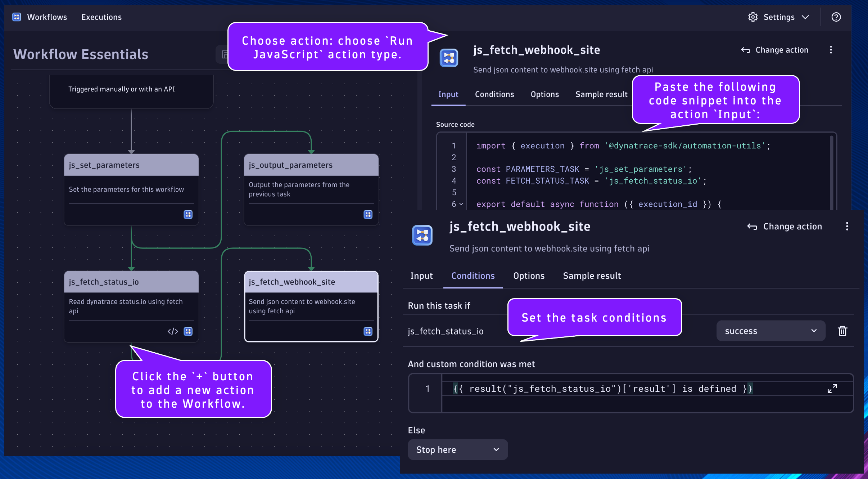
Task: Open the js_set_parameters task action icon
Action: click(188, 214)
